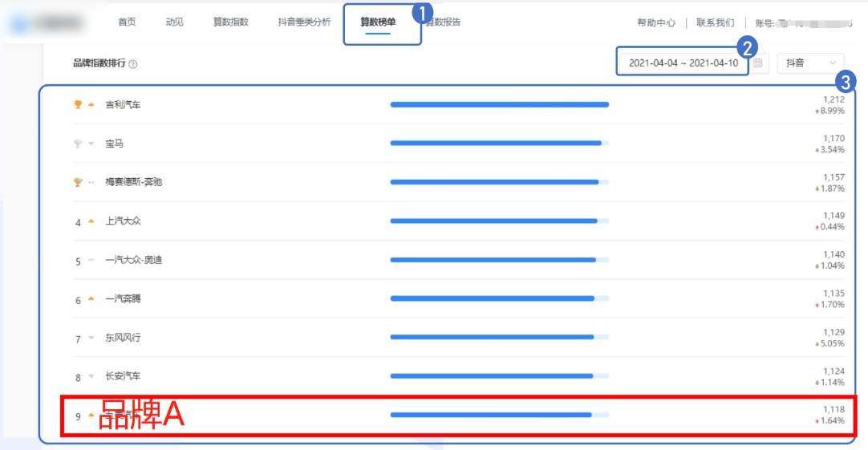The width and height of the screenshot is (868, 450).
Task: Click the silver trophy icon for 宝马
Action: click(78, 144)
